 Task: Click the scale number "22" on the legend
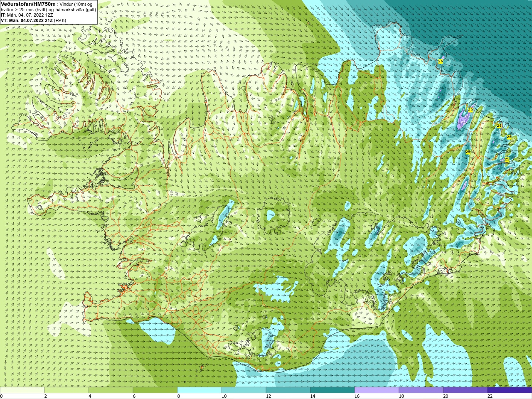490,396
